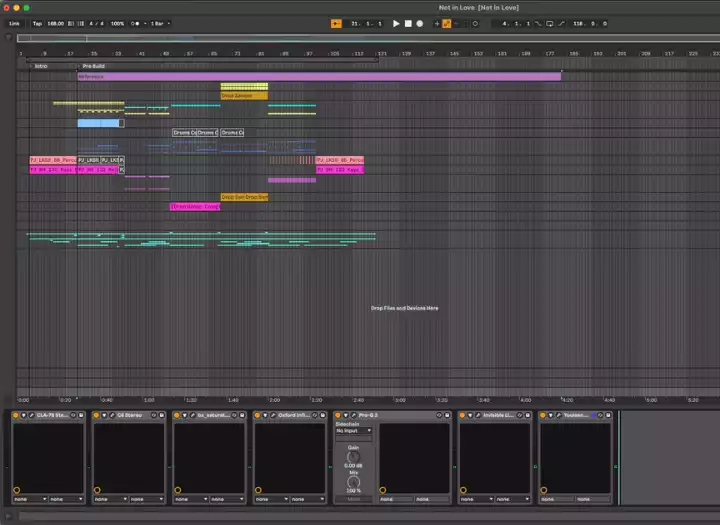The height and width of the screenshot is (525, 720).
Task: Click Pro-Q 3 hot-swap icon
Action: click(439, 415)
